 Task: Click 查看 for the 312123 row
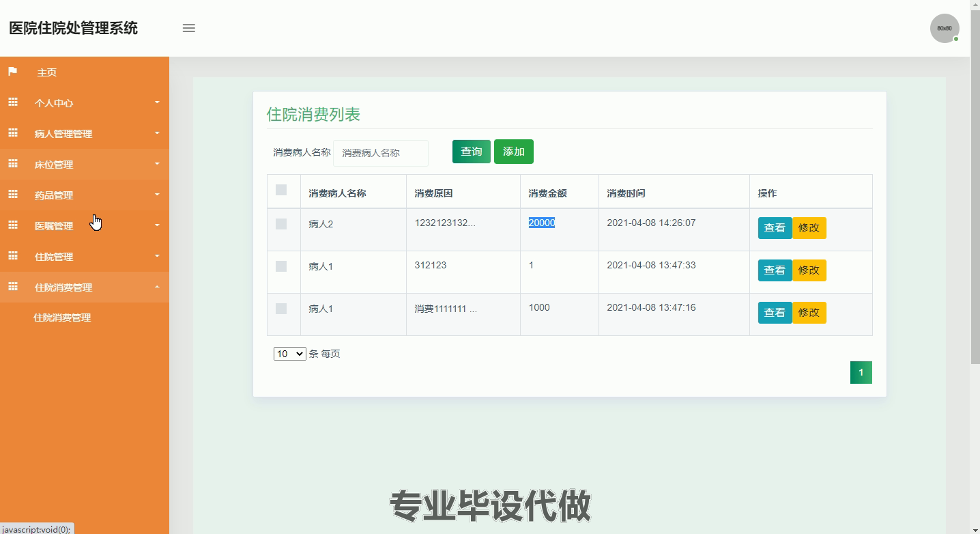click(x=775, y=270)
